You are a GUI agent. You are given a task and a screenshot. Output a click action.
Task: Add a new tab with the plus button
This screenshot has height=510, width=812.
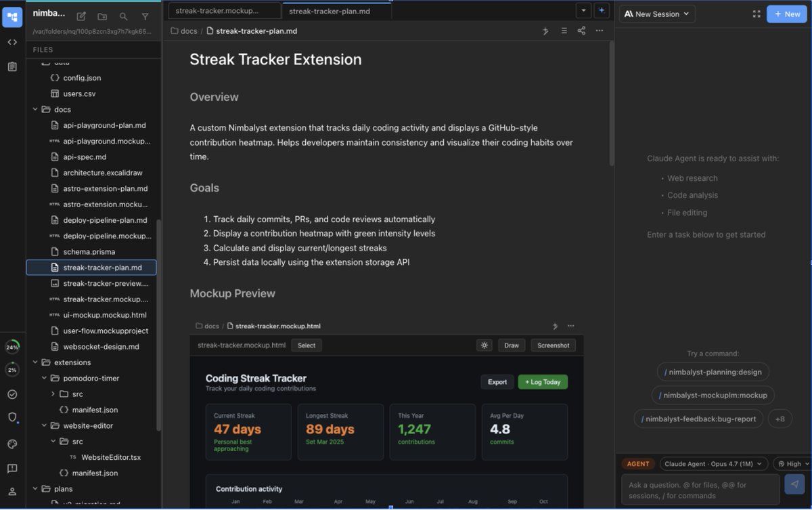(x=602, y=11)
